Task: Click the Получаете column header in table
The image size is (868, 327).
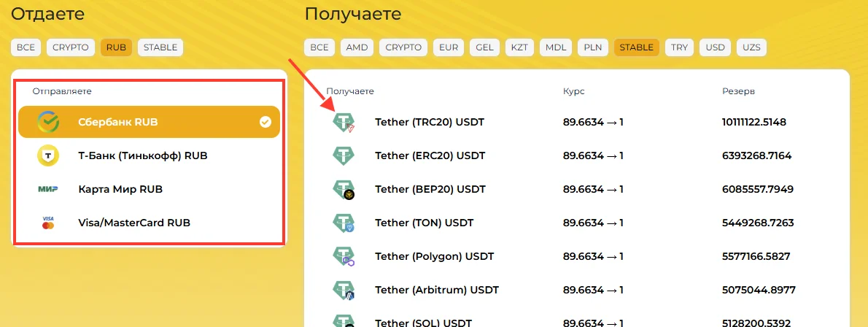Action: [x=350, y=91]
